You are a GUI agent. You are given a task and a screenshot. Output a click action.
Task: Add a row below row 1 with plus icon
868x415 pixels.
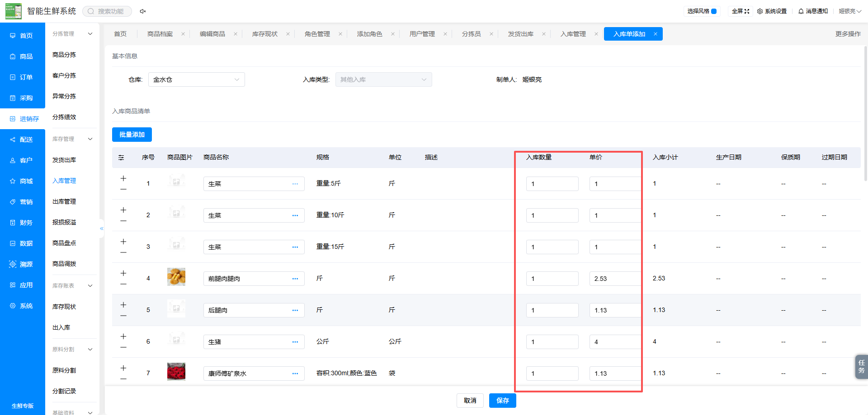tap(123, 178)
